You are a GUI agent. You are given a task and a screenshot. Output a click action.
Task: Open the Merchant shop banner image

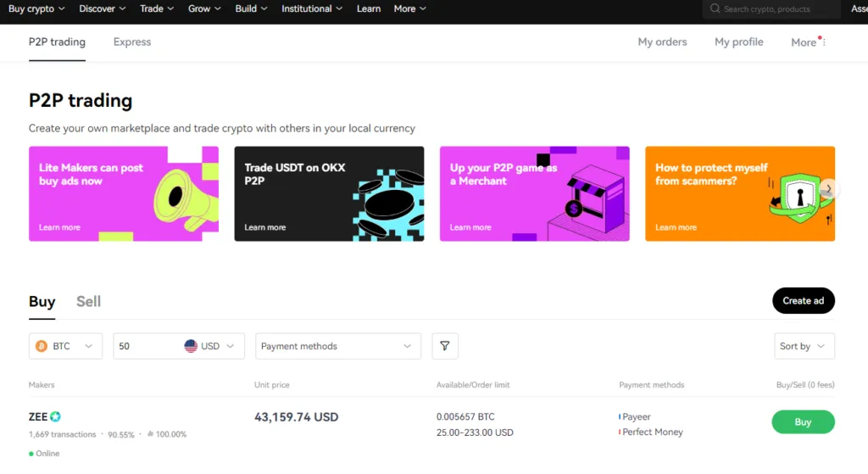click(x=534, y=194)
